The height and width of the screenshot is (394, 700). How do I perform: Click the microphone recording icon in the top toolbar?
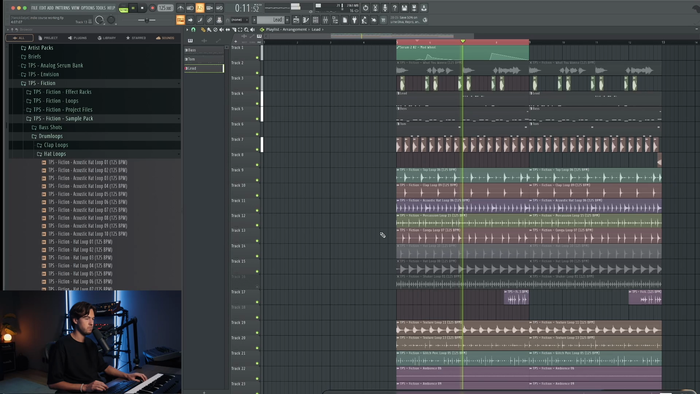click(385, 8)
